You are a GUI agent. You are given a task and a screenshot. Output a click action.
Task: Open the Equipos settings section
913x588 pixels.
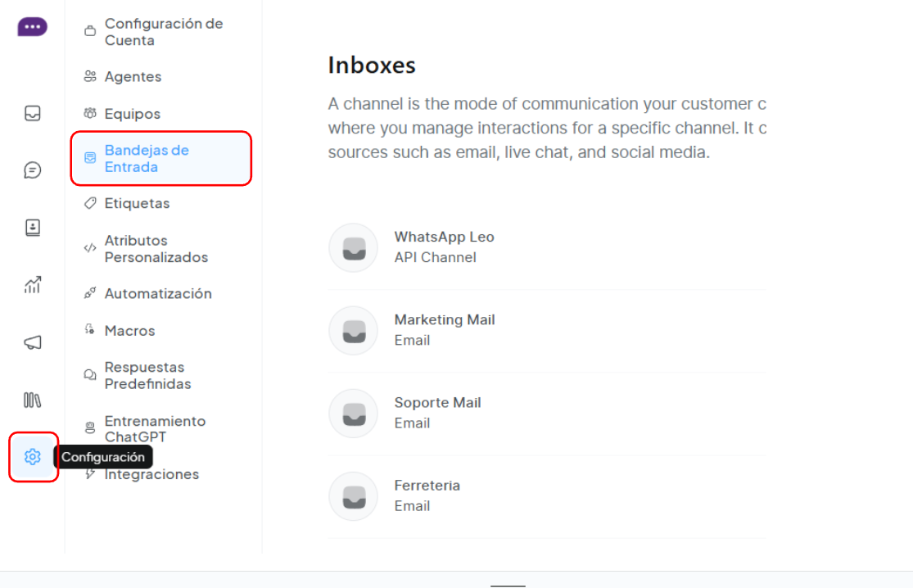click(132, 114)
